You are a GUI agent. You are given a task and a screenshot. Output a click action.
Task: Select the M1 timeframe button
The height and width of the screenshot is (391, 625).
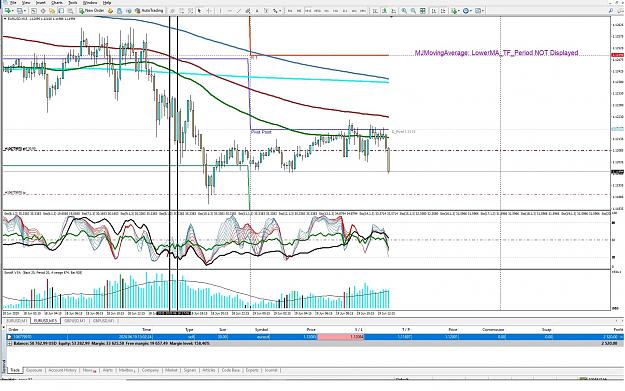click(290, 11)
